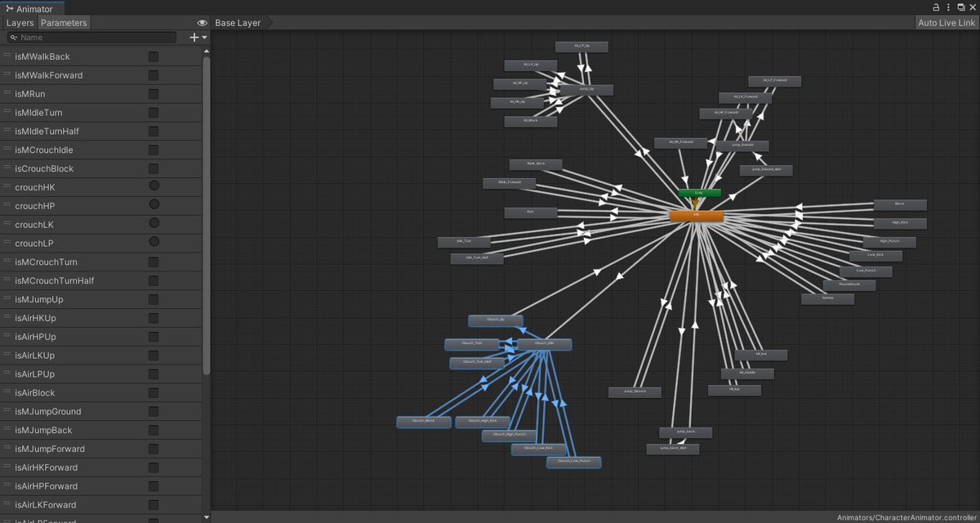The height and width of the screenshot is (523, 980).
Task: Toggle the layer visibility eye icon
Action: [x=203, y=23]
